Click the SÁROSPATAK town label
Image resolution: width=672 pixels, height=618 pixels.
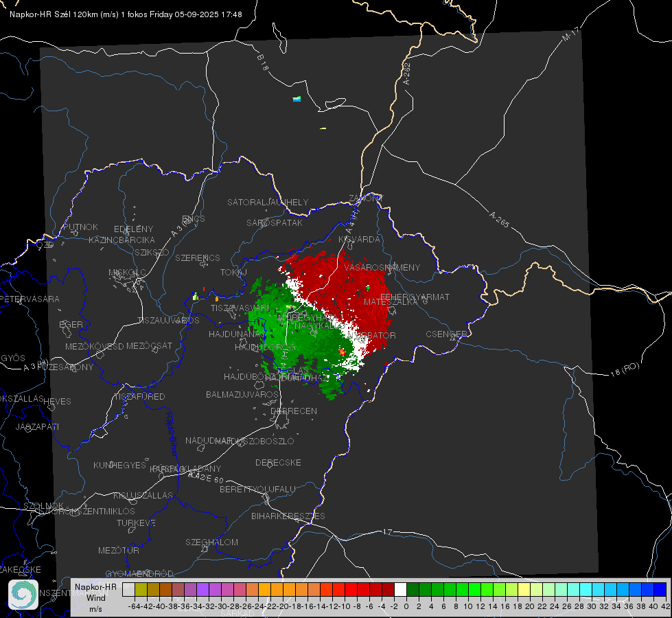275,222
